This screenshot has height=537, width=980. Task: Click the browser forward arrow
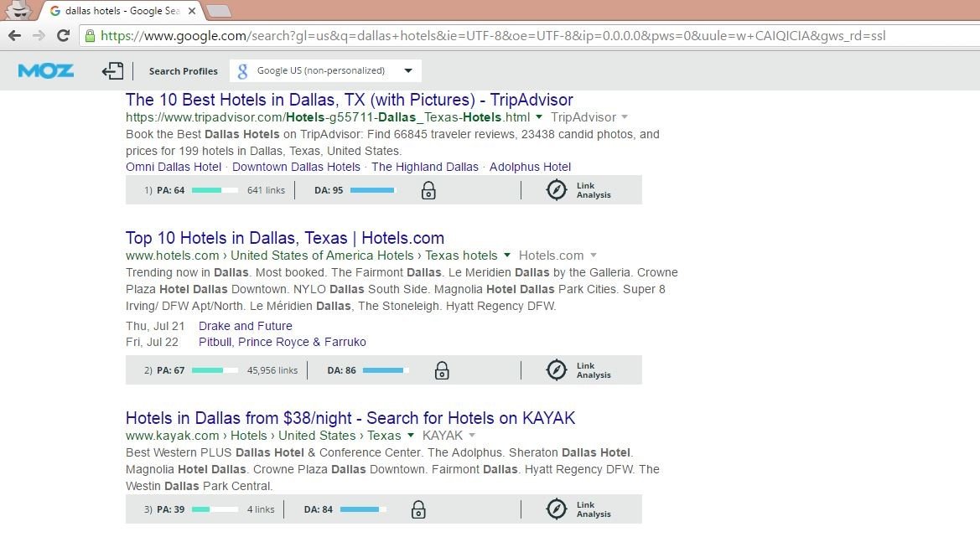39,35
